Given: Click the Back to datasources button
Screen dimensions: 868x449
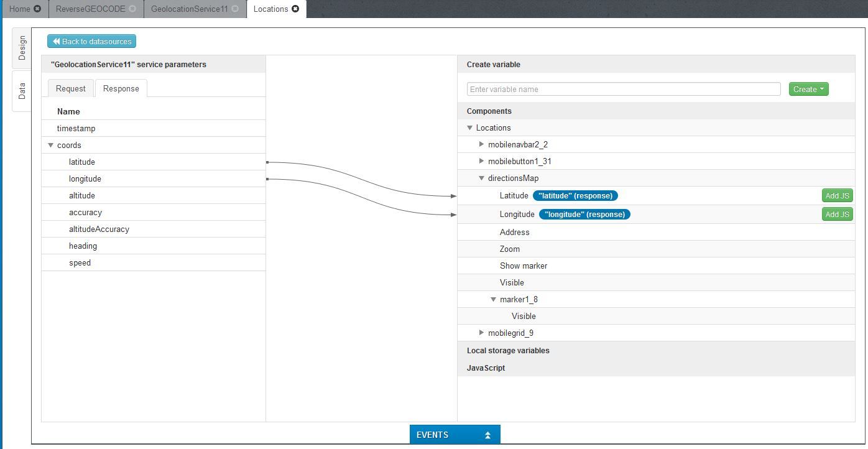Looking at the screenshot, I should point(91,42).
